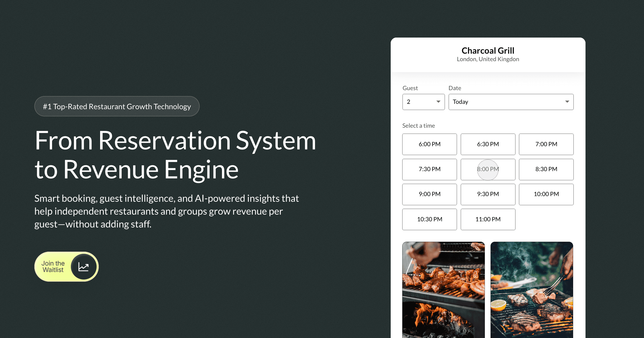Click the Guest dropdown arrow
This screenshot has height=338, width=644.
(438, 102)
